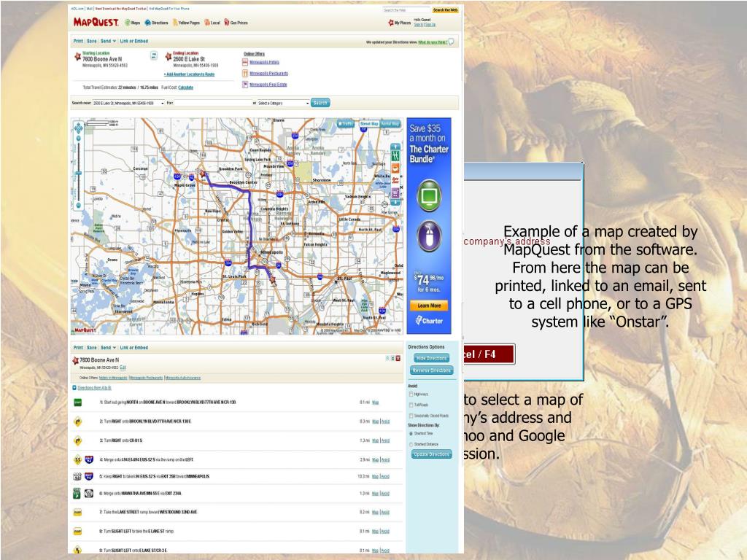Click the Charter monitor icon in ad

click(429, 195)
